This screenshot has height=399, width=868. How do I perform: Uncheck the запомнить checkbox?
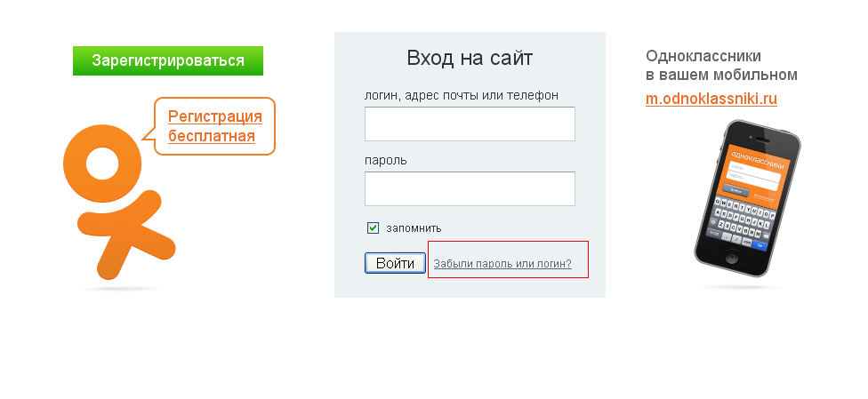click(x=374, y=228)
